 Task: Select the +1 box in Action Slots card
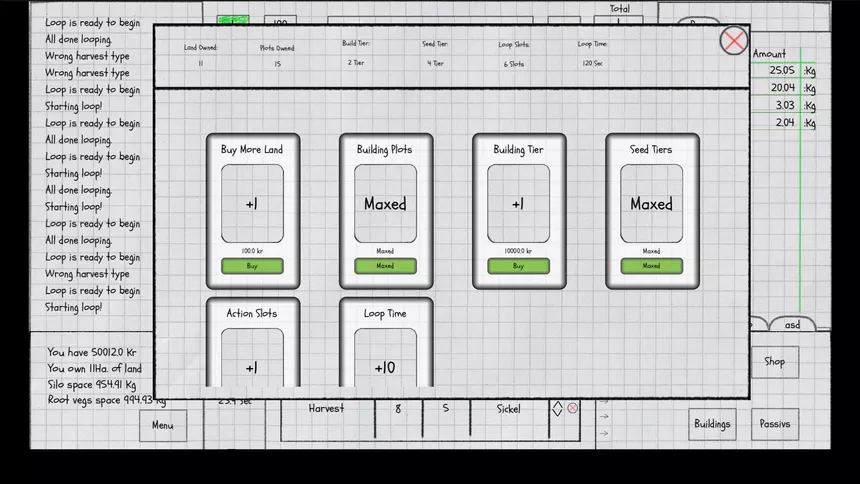coord(252,358)
